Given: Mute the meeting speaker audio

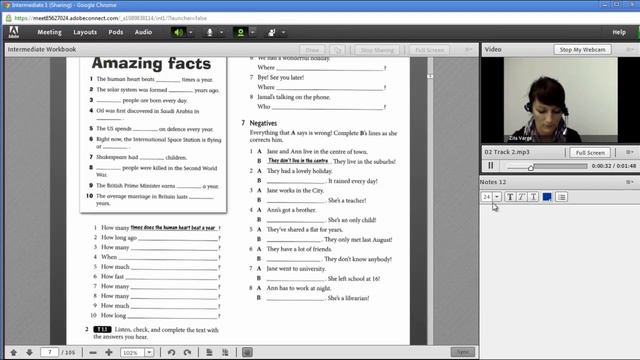Looking at the screenshot, I should [x=178, y=32].
